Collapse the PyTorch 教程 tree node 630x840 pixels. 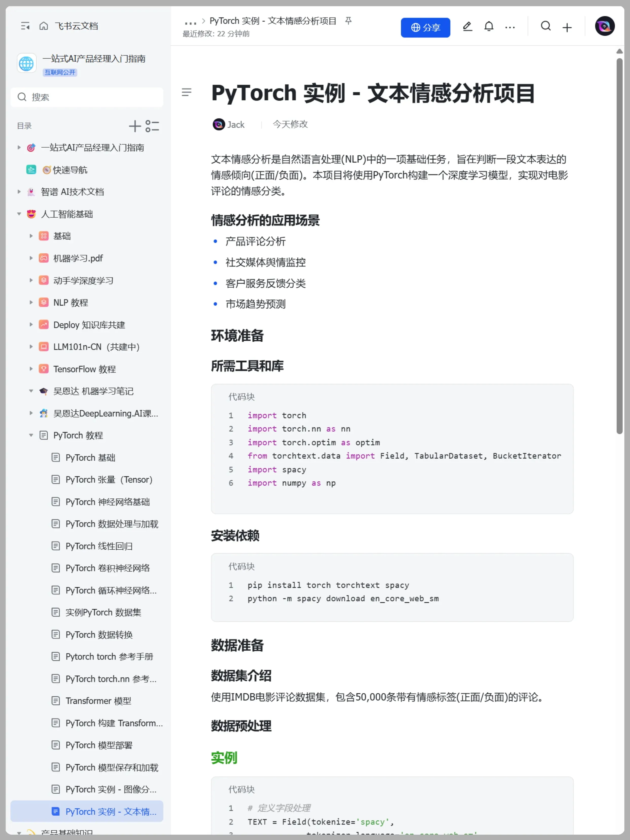(x=31, y=435)
